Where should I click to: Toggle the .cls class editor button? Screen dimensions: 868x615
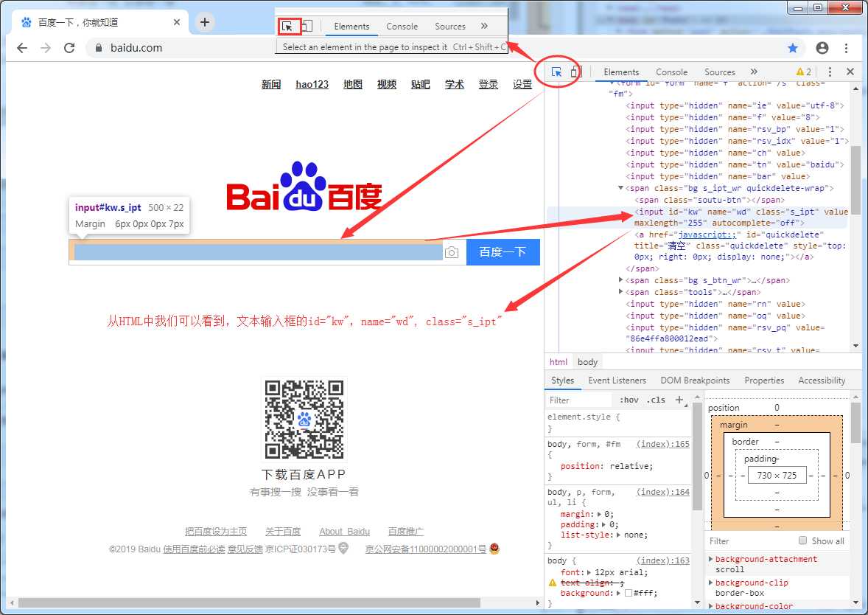click(656, 400)
